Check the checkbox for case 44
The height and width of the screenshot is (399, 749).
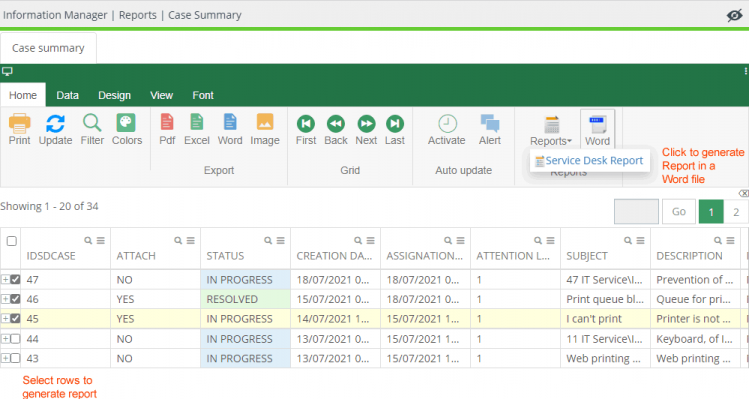pyautogui.click(x=15, y=339)
